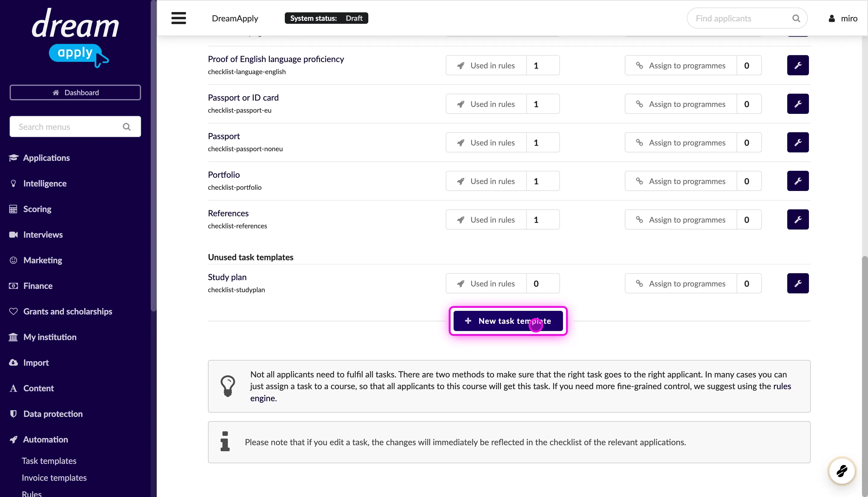Screen dimensions: 868x497
Task: Open the Scoring menu
Action: pos(37,209)
